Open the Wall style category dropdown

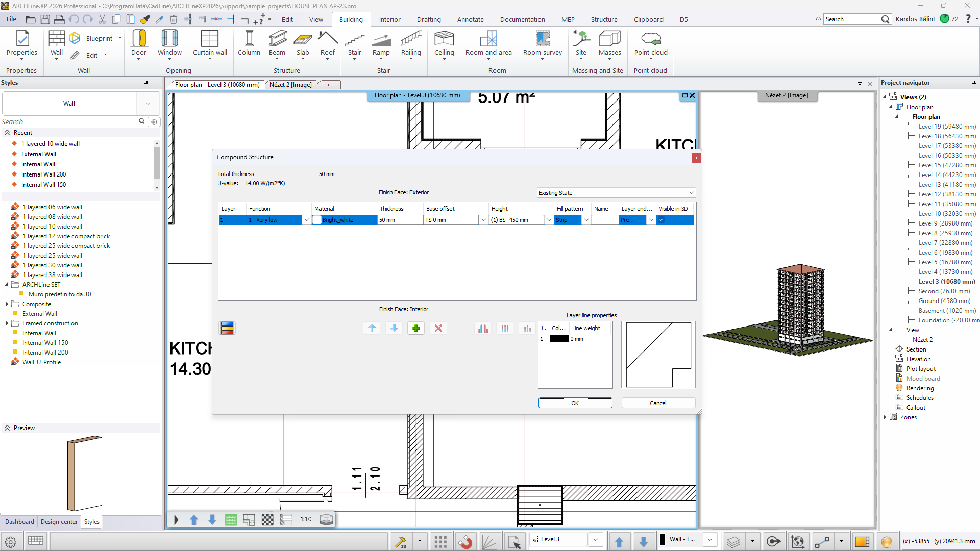point(148,104)
